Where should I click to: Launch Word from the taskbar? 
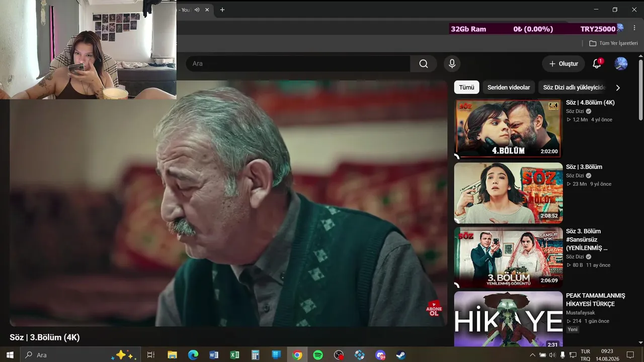point(214,355)
